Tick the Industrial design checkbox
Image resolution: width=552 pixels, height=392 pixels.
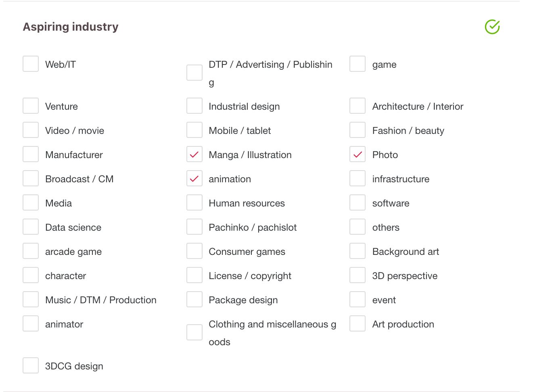click(x=194, y=106)
